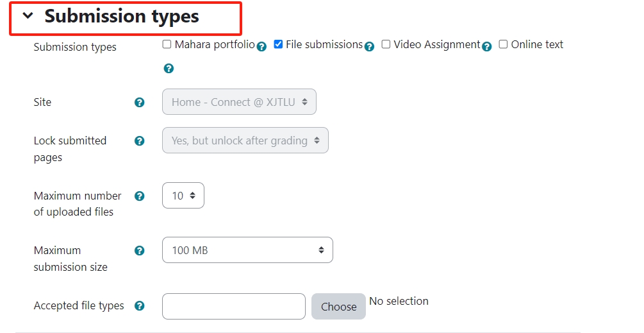Image resolution: width=644 pixels, height=333 pixels.
Task: Click the Accepted file types text field
Action: click(x=234, y=306)
